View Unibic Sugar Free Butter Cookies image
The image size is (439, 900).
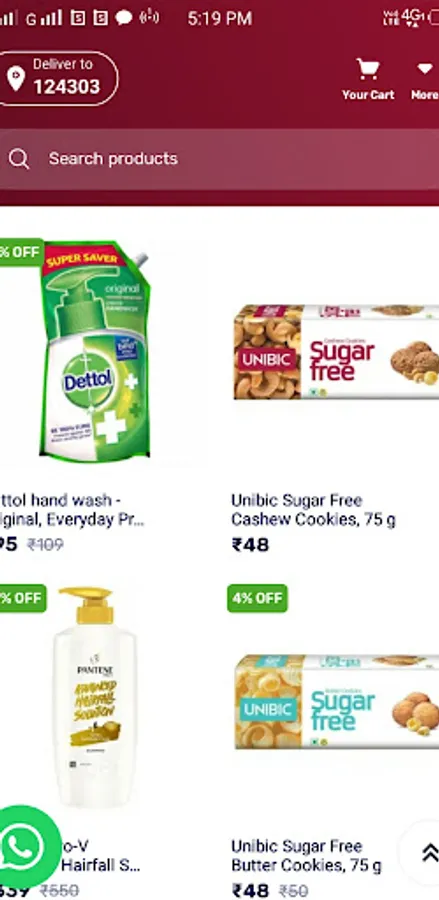point(337,701)
